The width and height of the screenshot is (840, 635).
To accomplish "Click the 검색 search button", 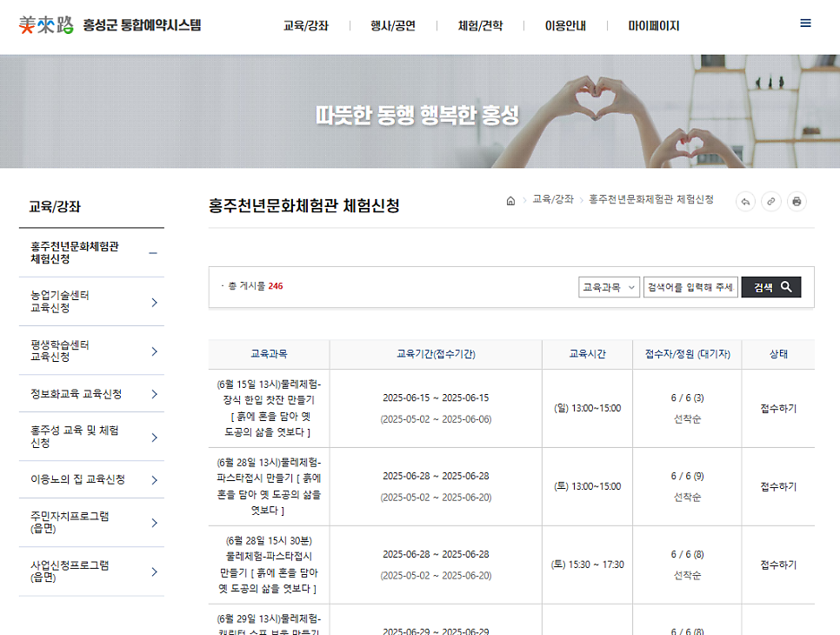I will click(771, 287).
